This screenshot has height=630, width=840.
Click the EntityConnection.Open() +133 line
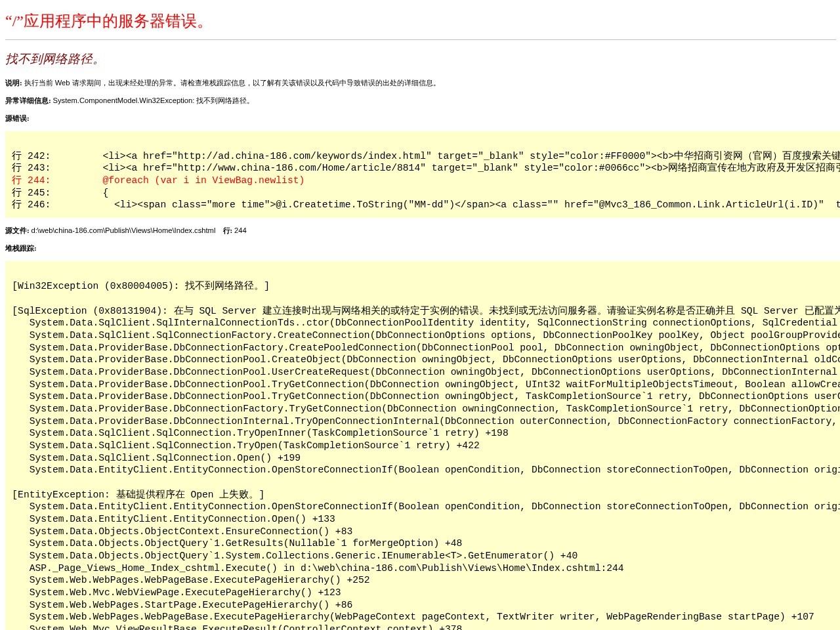[x=182, y=519]
